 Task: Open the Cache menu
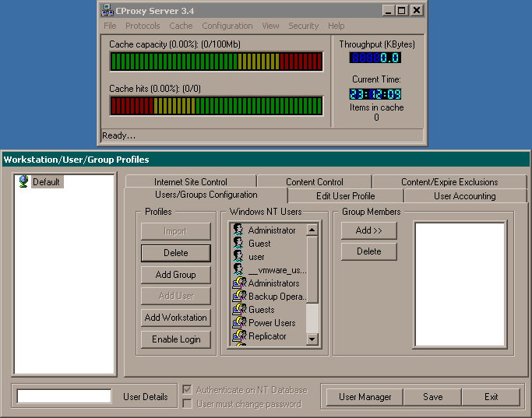click(181, 26)
